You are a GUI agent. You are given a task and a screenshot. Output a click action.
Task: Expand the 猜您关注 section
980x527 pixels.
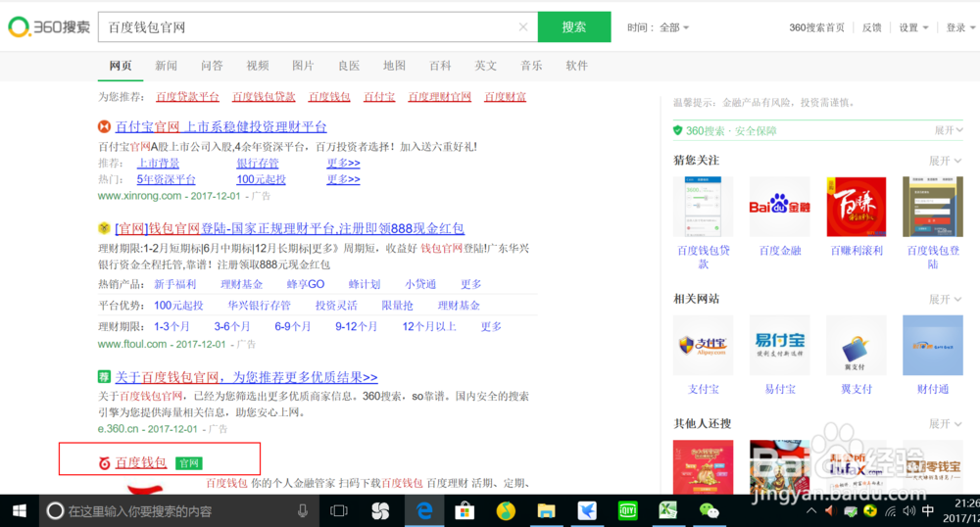(x=945, y=161)
